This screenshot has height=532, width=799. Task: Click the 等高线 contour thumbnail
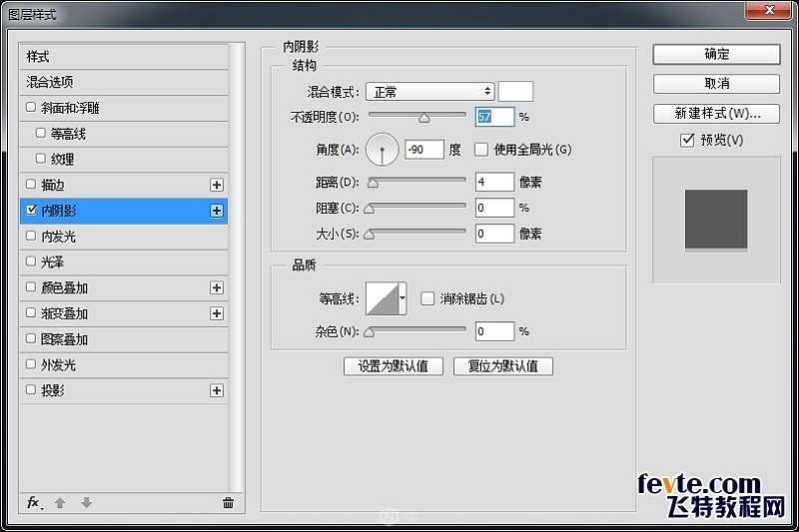(383, 298)
